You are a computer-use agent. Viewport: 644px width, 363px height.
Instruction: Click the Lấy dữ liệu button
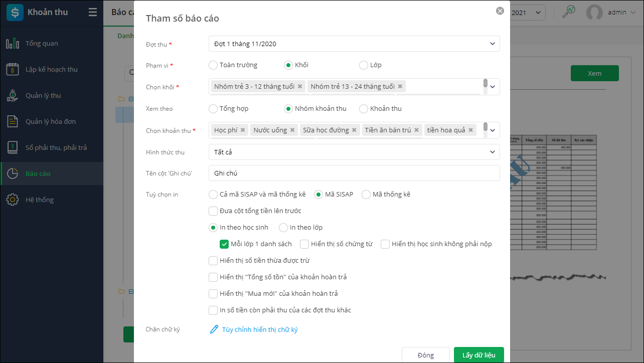pos(478,355)
